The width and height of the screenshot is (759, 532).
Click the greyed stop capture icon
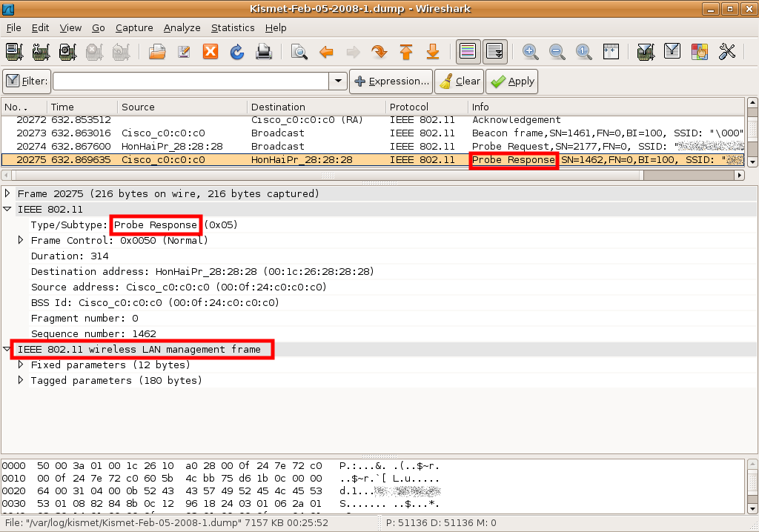pos(94,51)
